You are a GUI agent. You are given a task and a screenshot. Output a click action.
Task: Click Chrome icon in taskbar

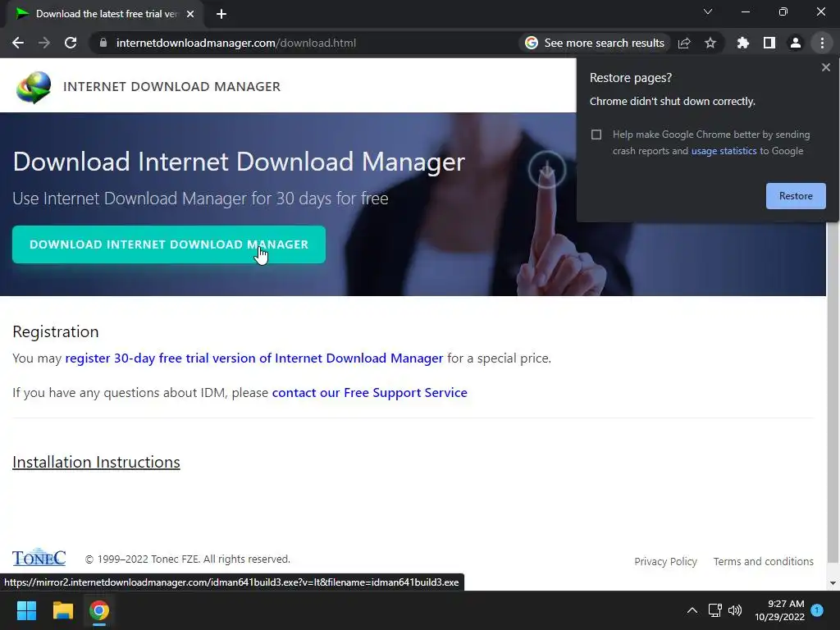pyautogui.click(x=99, y=610)
